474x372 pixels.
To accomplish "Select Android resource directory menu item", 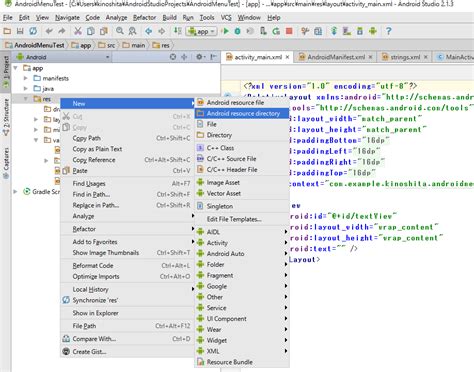I will (x=242, y=114).
